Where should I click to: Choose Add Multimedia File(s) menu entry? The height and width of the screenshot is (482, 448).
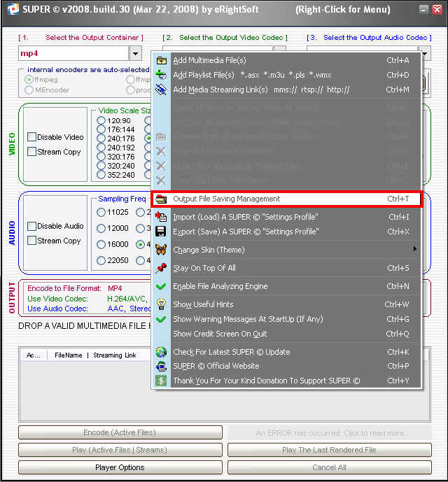(286, 60)
